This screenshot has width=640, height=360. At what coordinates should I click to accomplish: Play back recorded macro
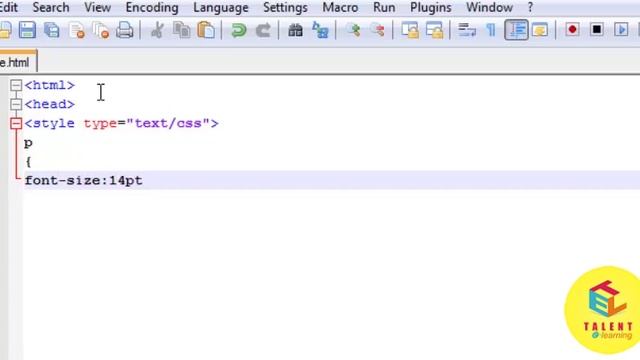(621, 30)
